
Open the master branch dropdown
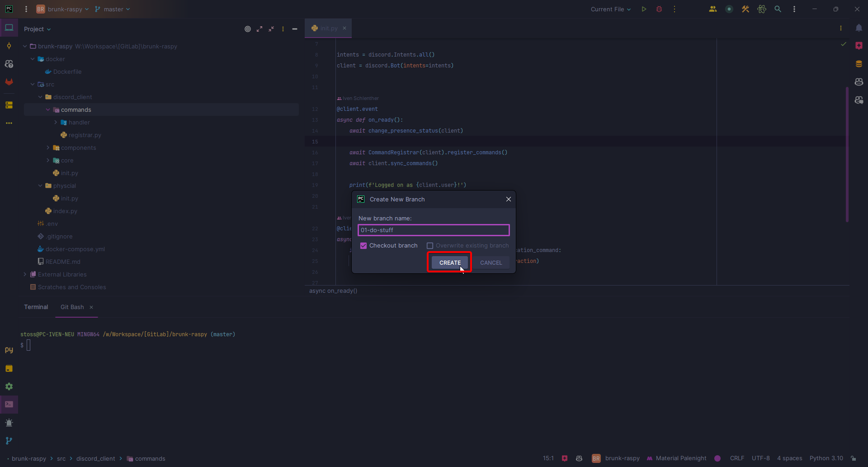click(113, 9)
